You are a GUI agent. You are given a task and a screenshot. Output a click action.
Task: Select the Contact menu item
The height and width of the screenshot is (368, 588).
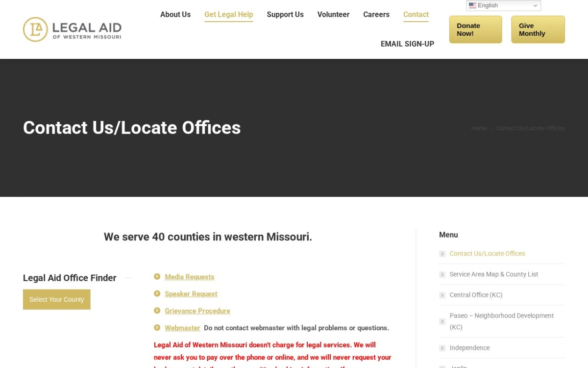coord(416,15)
